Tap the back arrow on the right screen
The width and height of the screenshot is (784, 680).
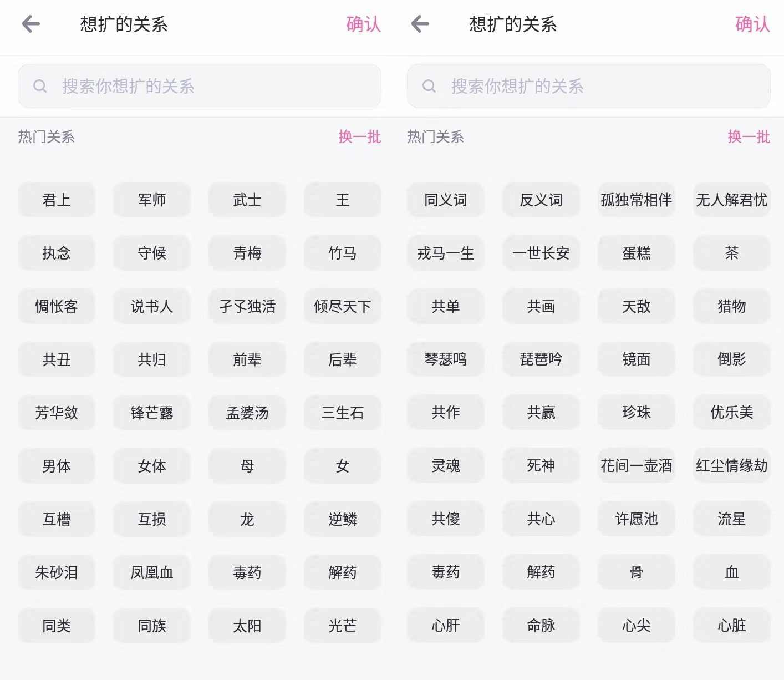click(420, 24)
